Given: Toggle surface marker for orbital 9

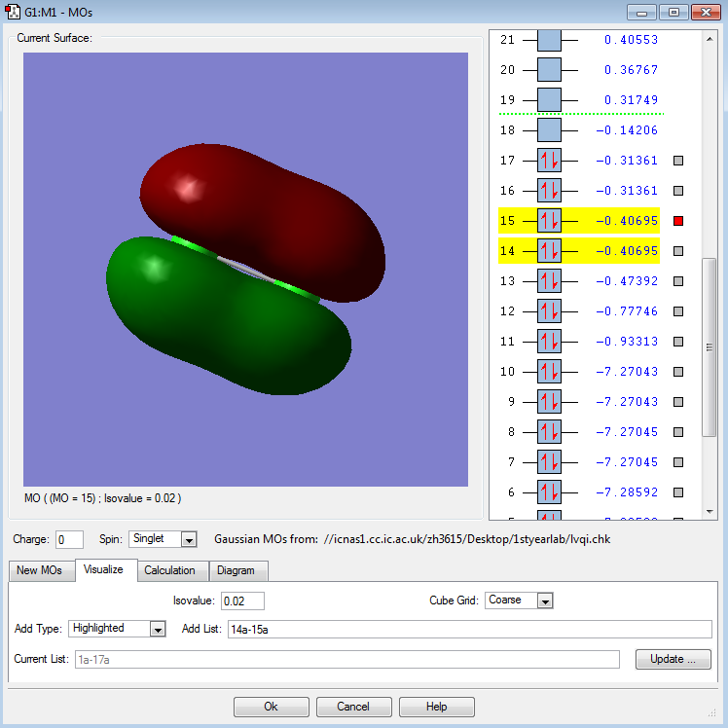Looking at the screenshot, I should click(678, 402).
